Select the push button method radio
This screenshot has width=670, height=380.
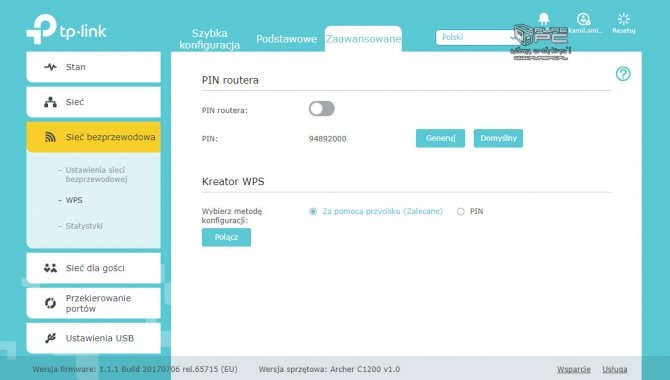[x=313, y=212]
